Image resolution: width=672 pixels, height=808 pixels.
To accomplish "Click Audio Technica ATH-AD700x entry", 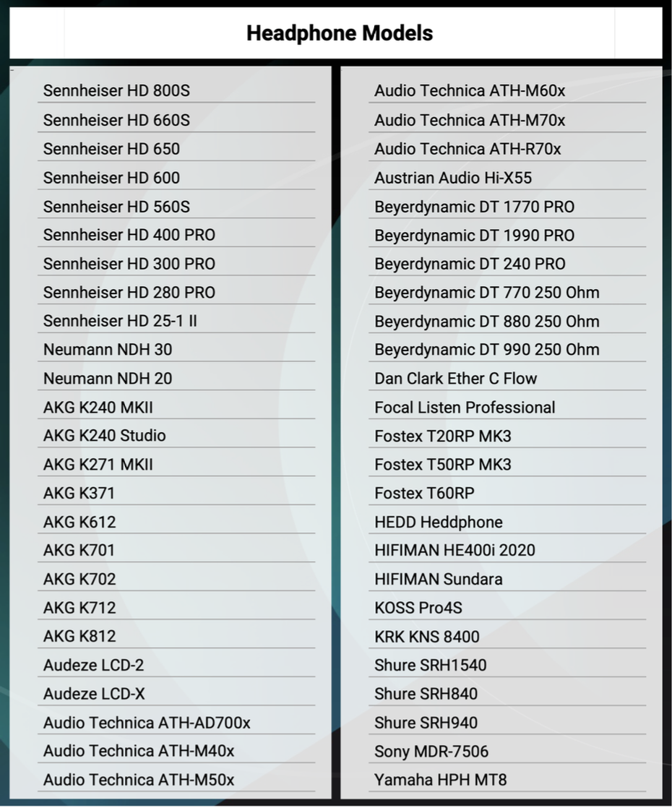I will point(147,723).
